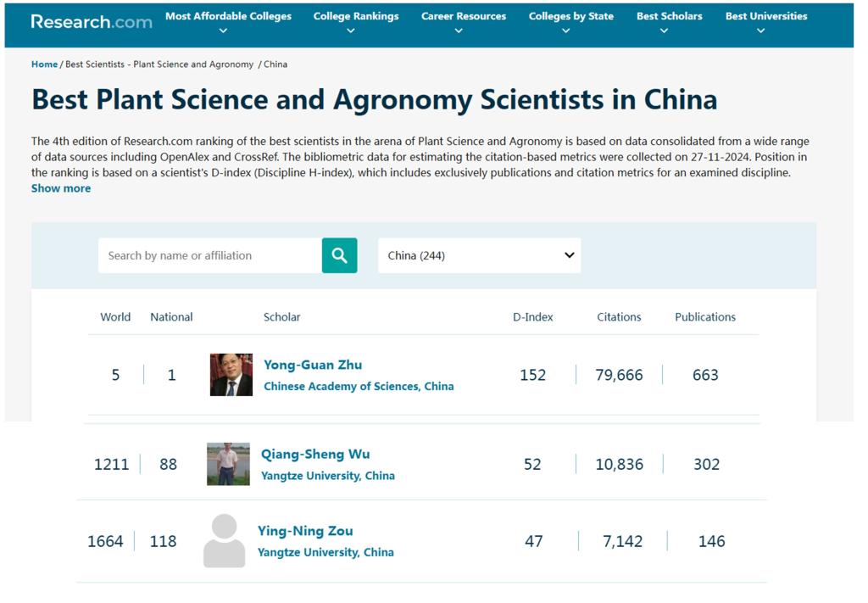Image resolution: width=868 pixels, height=603 pixels.
Task: Click the Research.com logo
Action: tap(92, 21)
